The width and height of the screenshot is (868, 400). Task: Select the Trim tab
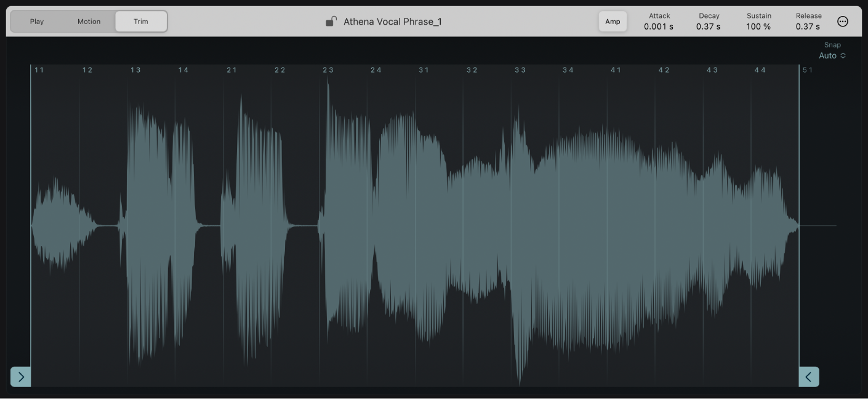click(141, 20)
